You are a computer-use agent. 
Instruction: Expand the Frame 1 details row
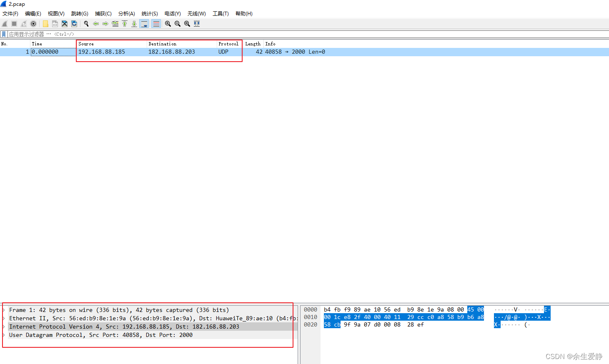click(x=4, y=310)
